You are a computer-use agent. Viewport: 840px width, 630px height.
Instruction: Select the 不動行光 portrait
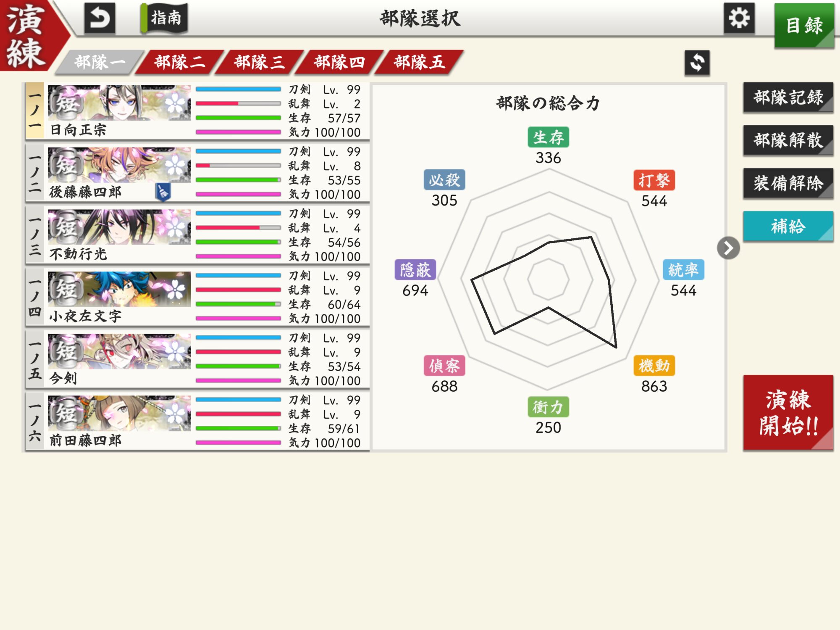coord(119,227)
